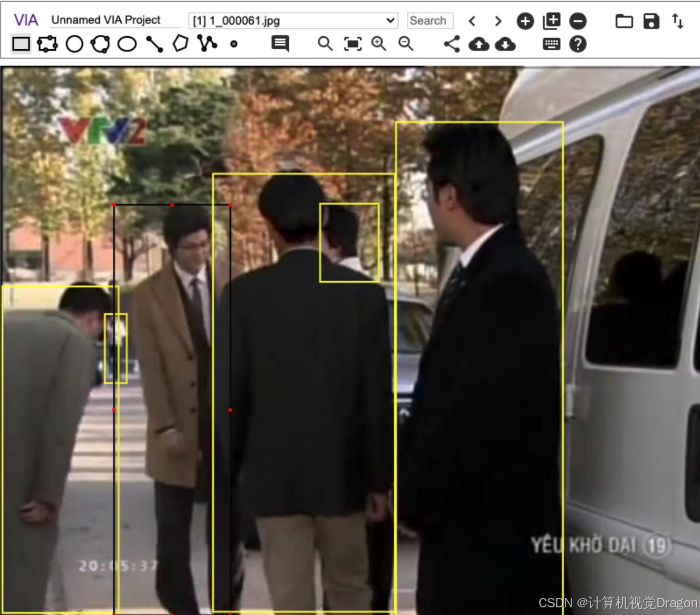Open the 1_000061.jpg file dropdown
This screenshot has height=615, width=700.
[x=293, y=21]
